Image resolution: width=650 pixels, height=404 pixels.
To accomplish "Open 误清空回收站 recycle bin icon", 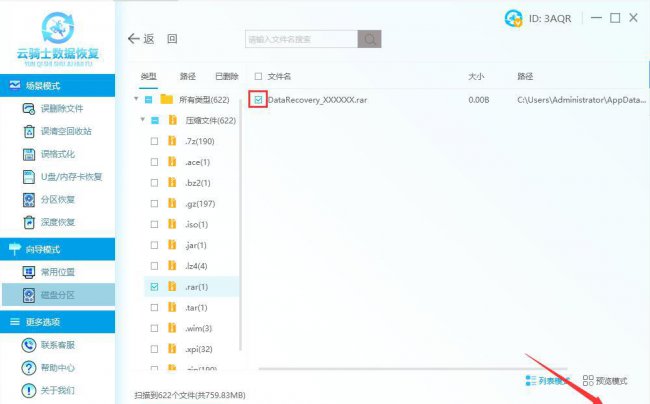I will tap(29, 131).
